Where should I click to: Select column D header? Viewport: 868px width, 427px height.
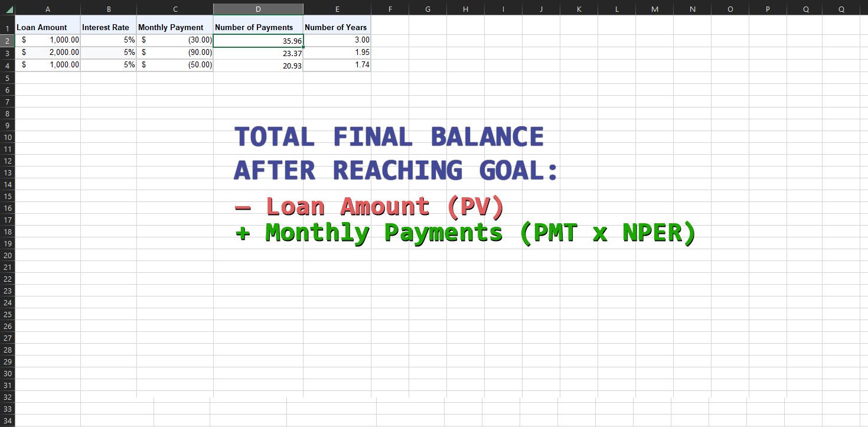258,9
